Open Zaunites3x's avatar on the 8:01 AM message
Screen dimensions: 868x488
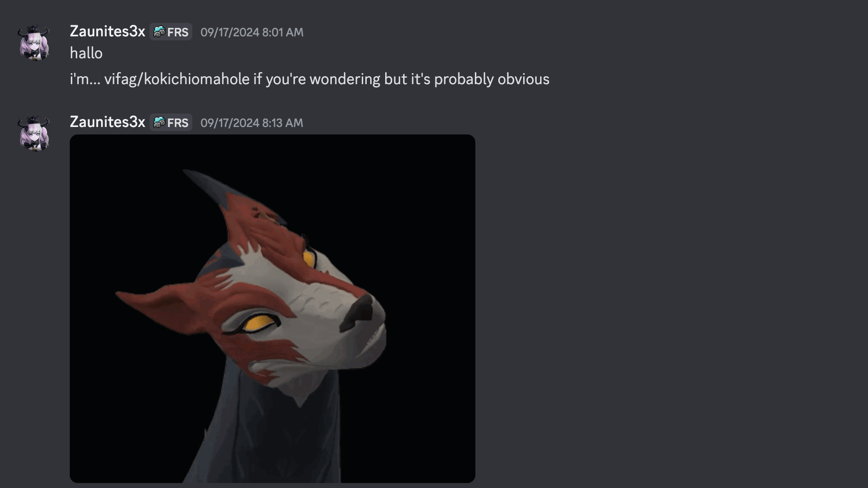(34, 43)
